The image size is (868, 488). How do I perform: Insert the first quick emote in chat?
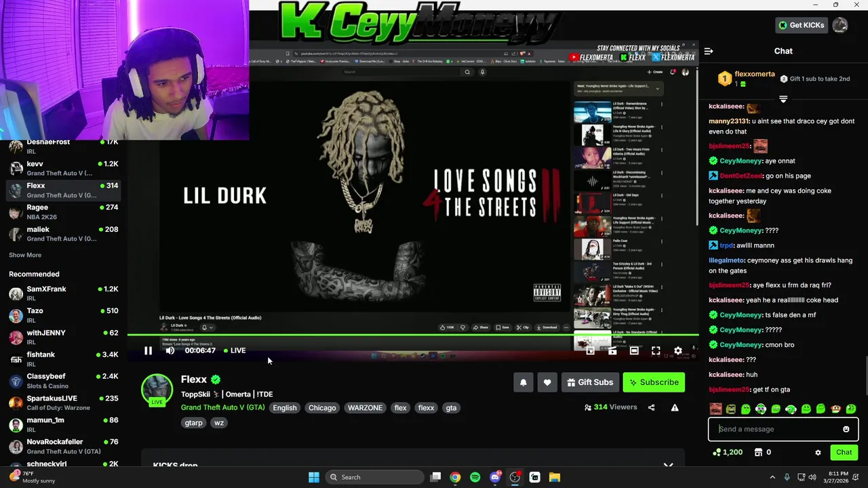coord(715,409)
